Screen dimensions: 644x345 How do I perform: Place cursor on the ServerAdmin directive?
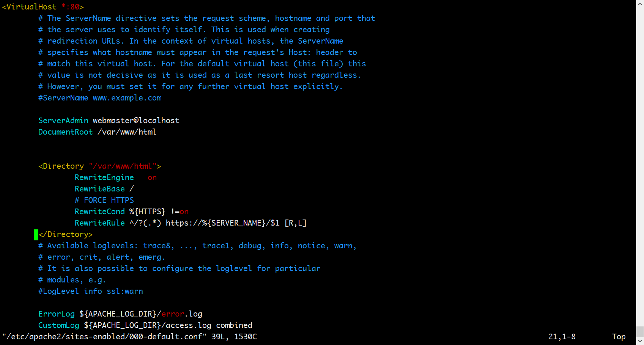point(63,121)
